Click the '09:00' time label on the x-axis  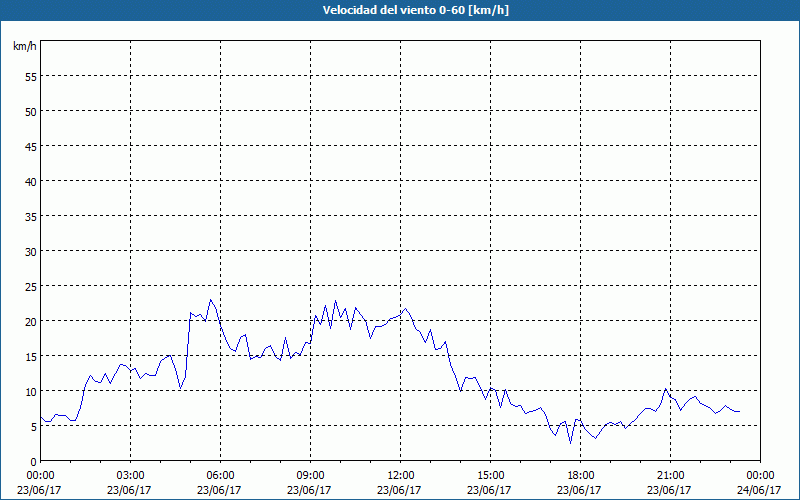tap(310, 476)
